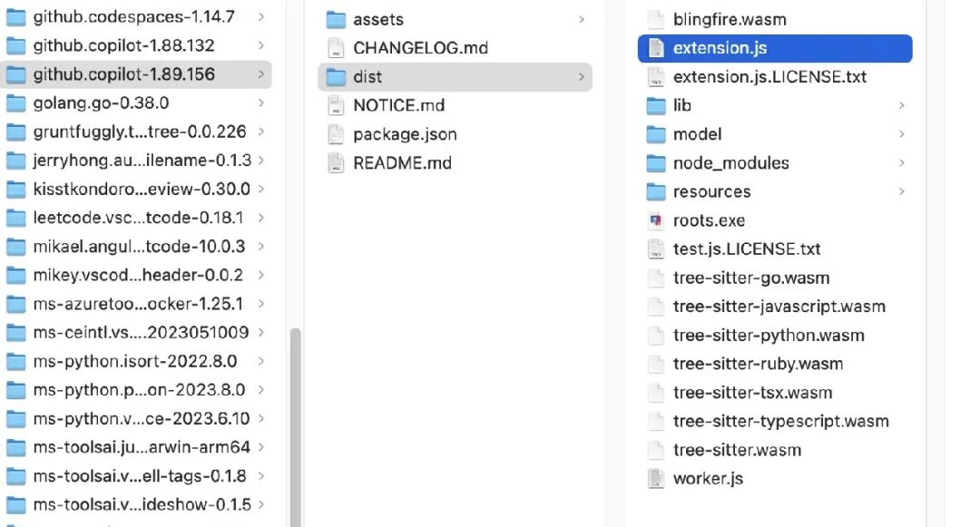
Task: Click the extension.js.LICENSE.txt file icon
Action: tap(656, 77)
